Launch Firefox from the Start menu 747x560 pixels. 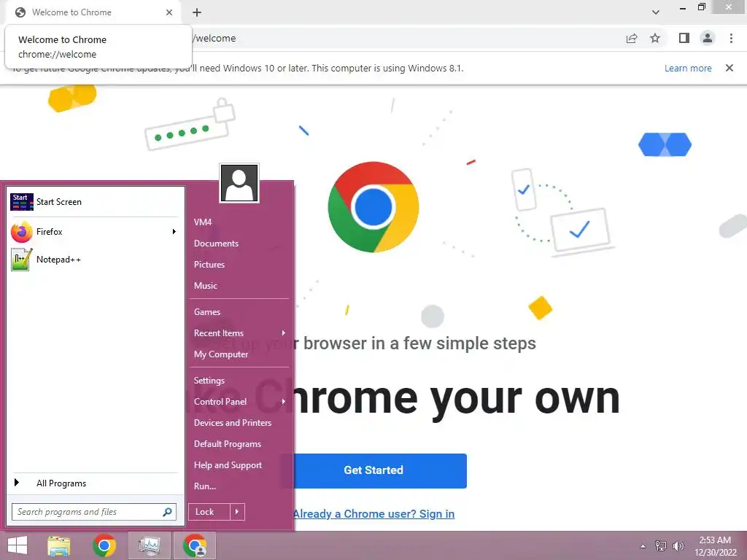(x=94, y=232)
